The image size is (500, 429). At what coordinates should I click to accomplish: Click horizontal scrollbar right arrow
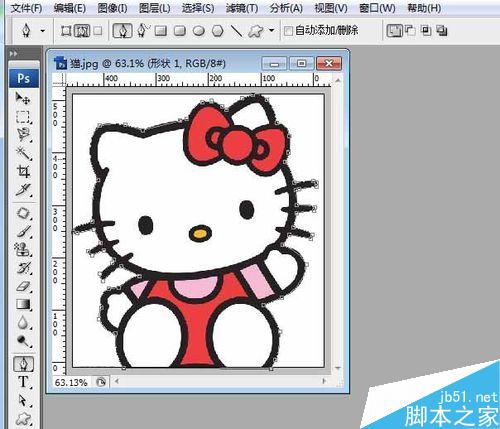pos(324,381)
